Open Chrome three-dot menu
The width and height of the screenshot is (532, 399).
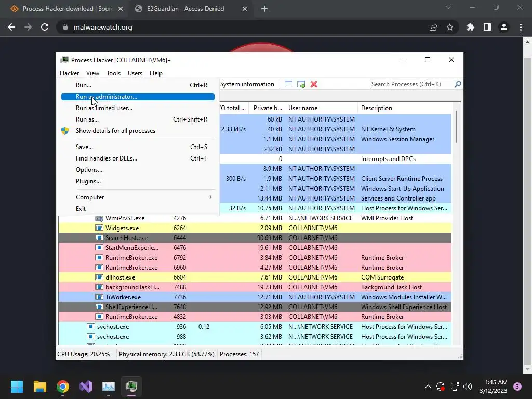[x=521, y=27]
